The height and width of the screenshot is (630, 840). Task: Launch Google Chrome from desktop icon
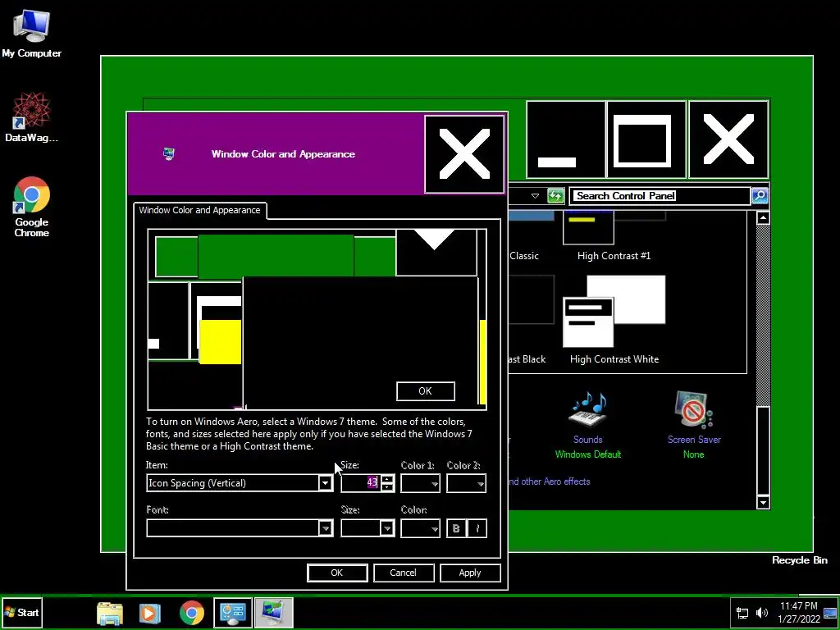31,207
